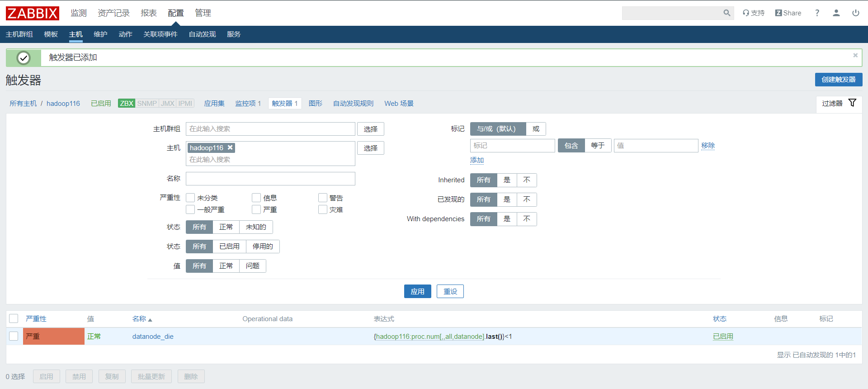Set tag evaluation to 或
Image resolution: width=868 pixels, height=389 pixels.
(x=536, y=129)
